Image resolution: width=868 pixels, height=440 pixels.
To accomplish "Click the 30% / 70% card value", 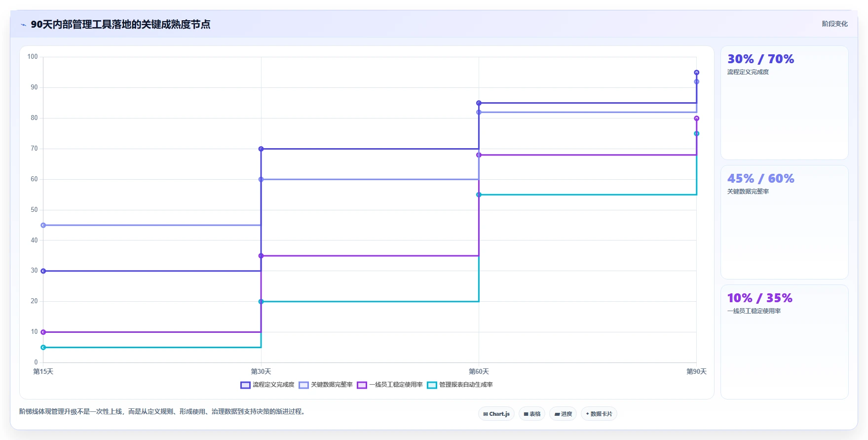I will [760, 59].
